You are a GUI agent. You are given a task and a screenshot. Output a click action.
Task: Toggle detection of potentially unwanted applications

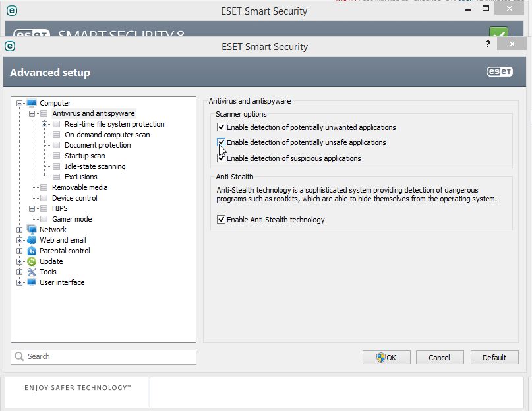pyautogui.click(x=222, y=127)
